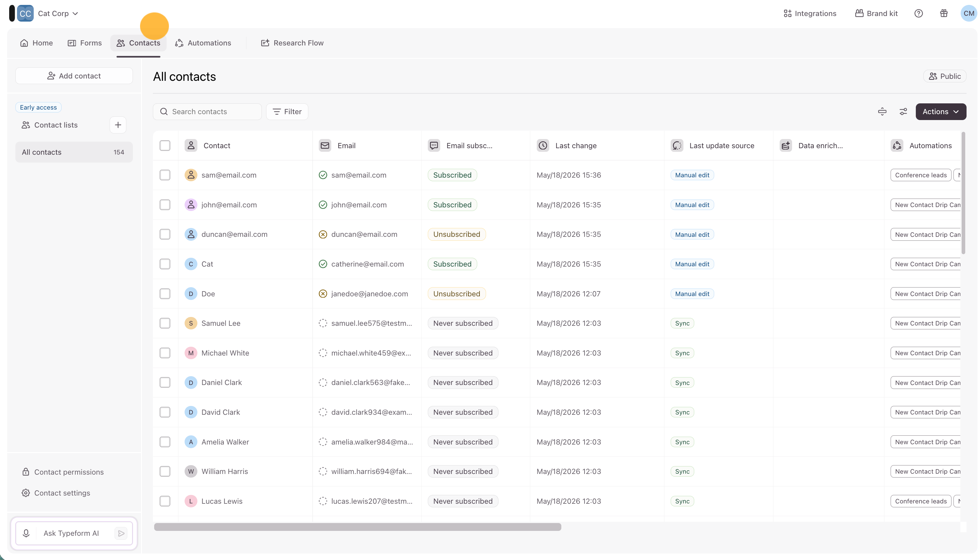Click the microphone icon in Ask Typeform AI

pos(26,533)
